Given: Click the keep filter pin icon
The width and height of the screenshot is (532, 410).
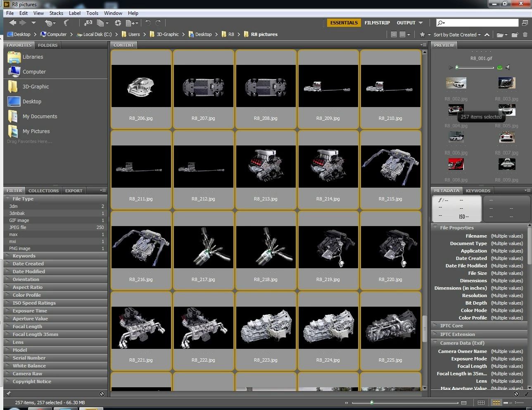Looking at the screenshot, I should tap(9, 393).
